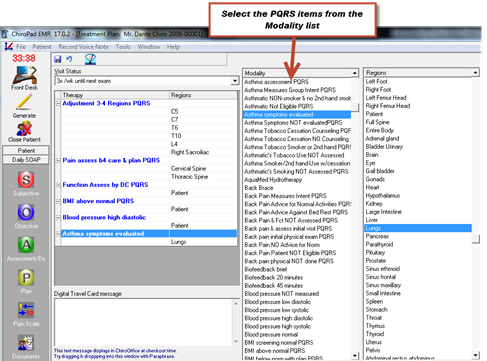Select Back Brace modality

(x=259, y=188)
